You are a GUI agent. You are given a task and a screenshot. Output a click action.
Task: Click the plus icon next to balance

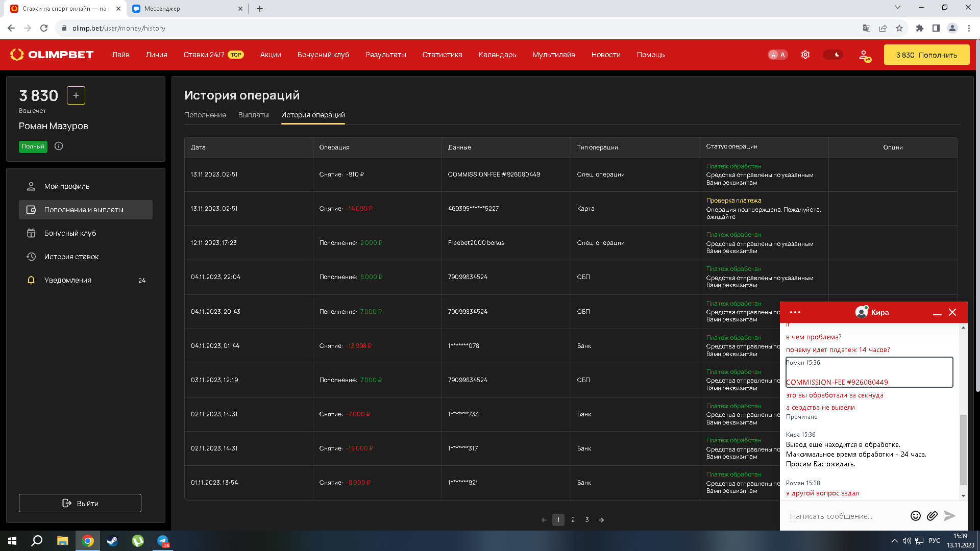pos(76,95)
